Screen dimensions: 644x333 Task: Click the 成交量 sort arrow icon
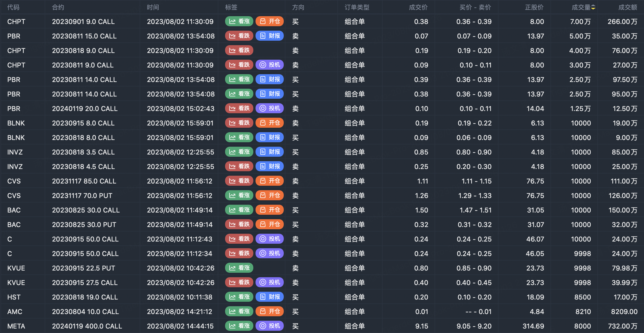click(593, 8)
